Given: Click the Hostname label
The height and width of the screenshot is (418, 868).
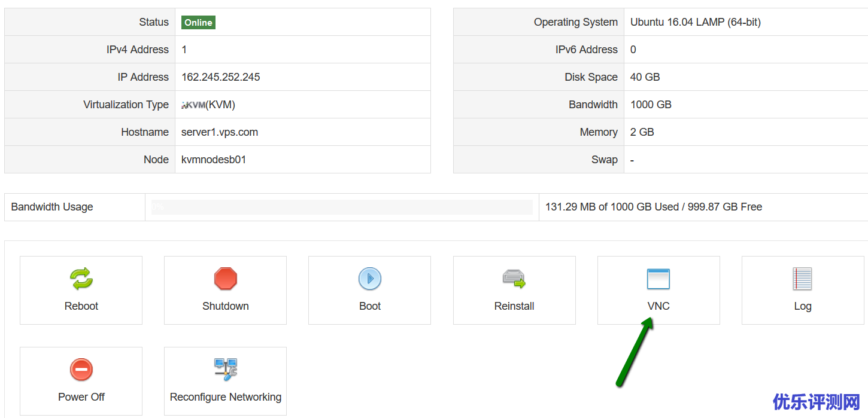Looking at the screenshot, I should 145,132.
